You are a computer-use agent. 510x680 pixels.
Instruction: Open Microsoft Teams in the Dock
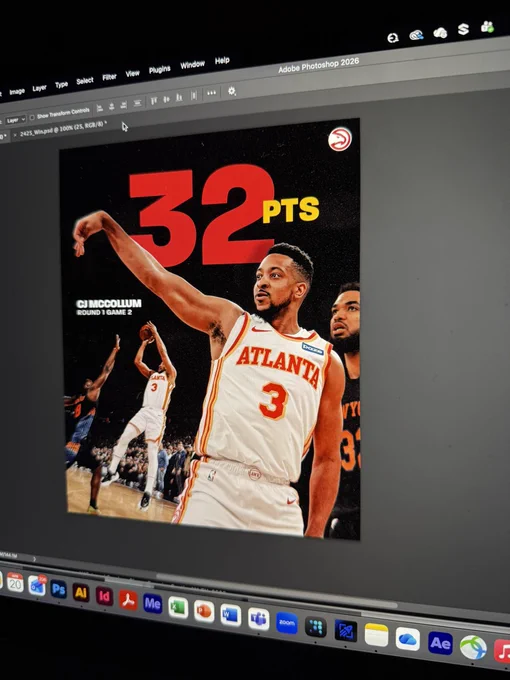(x=258, y=619)
